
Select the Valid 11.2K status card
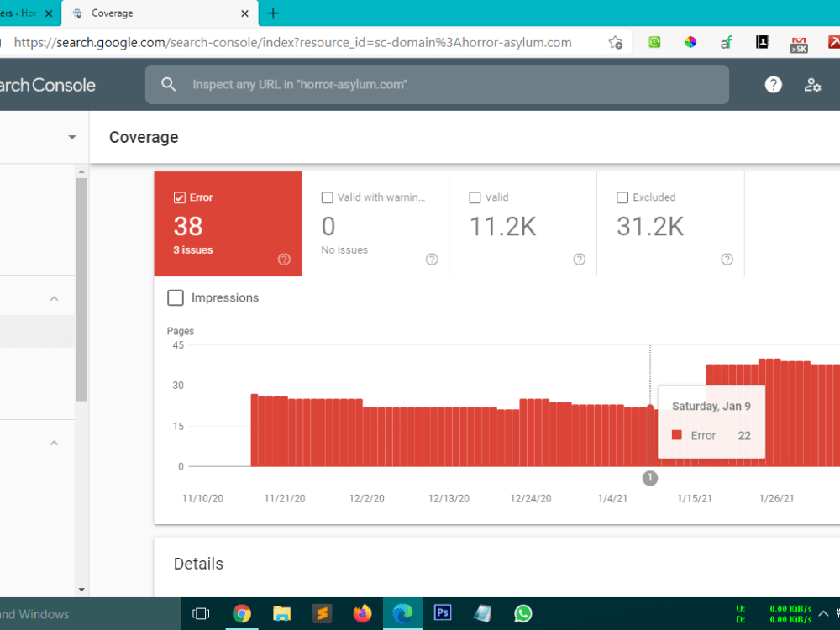pyautogui.click(x=522, y=224)
